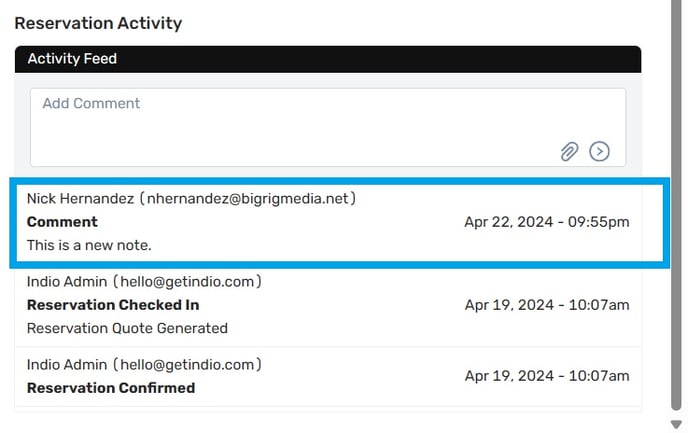Click Indio Admin name in Confirmed entry
The height and width of the screenshot is (433, 688).
(x=67, y=365)
